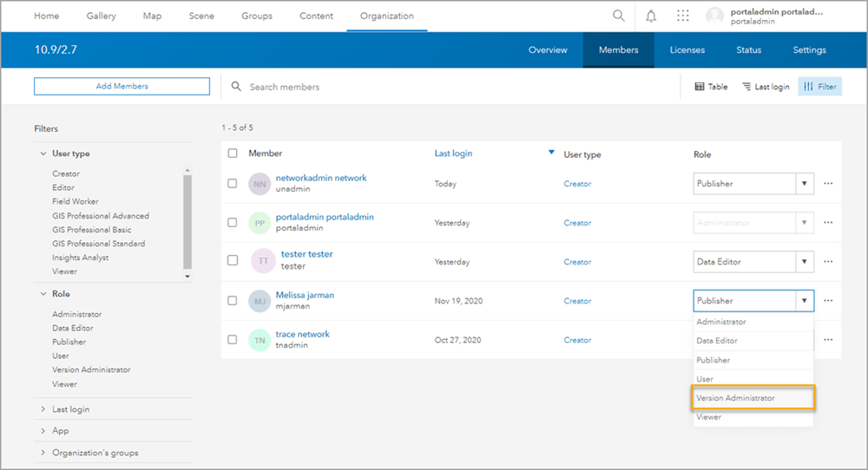This screenshot has height=470, width=868.
Task: Expand the Organization's groups filter
Action: tap(44, 453)
